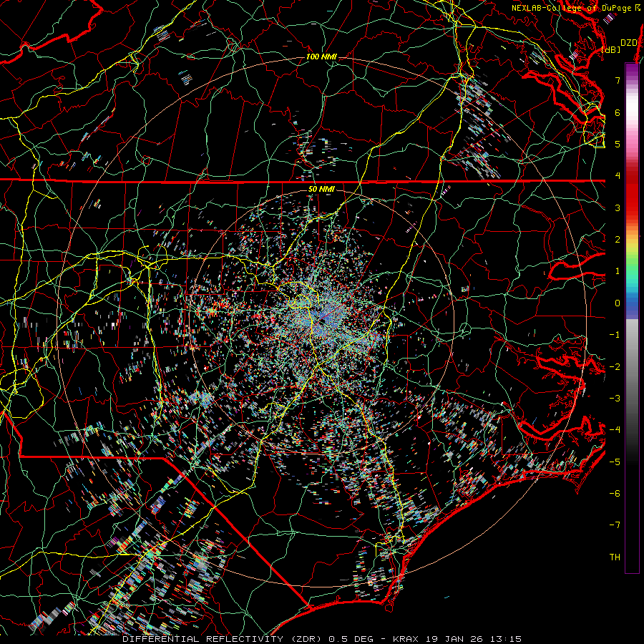Click the "NEXLAB-College of DuPage" title text

click(x=571, y=8)
